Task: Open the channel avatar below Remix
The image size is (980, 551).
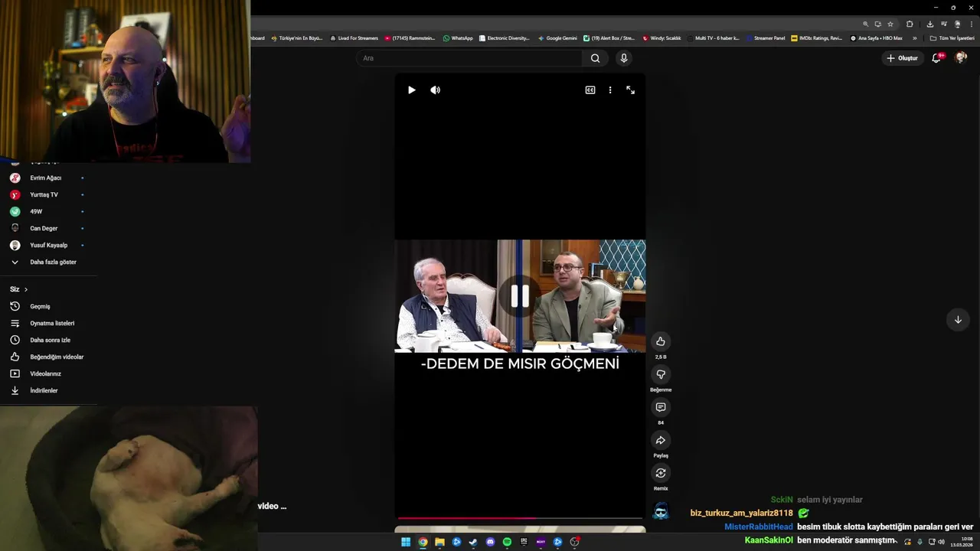Action: pyautogui.click(x=661, y=510)
